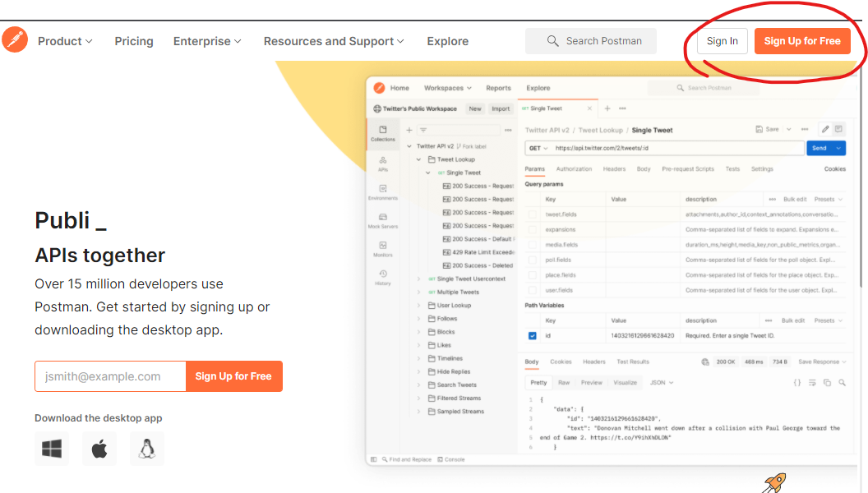Expand the User Lookup folder
The image size is (868, 493).
[x=419, y=306]
